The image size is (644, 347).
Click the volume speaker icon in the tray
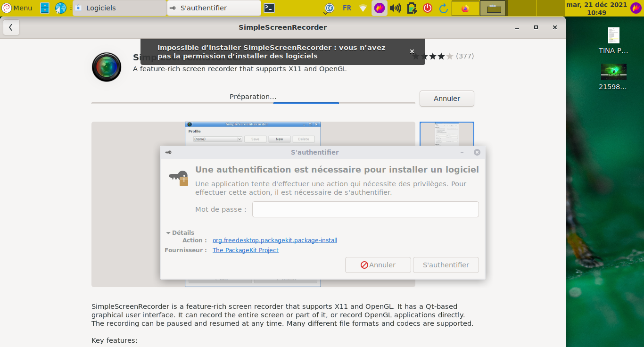[x=395, y=8]
